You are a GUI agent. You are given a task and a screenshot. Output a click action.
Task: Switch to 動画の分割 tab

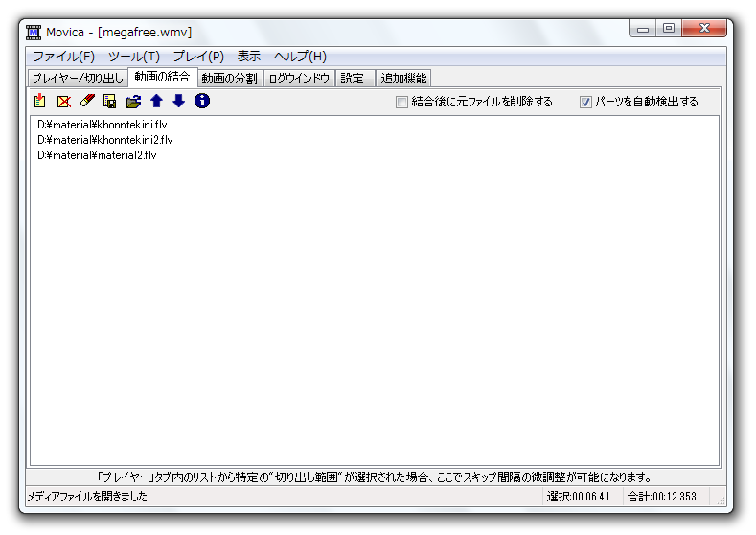point(229,79)
